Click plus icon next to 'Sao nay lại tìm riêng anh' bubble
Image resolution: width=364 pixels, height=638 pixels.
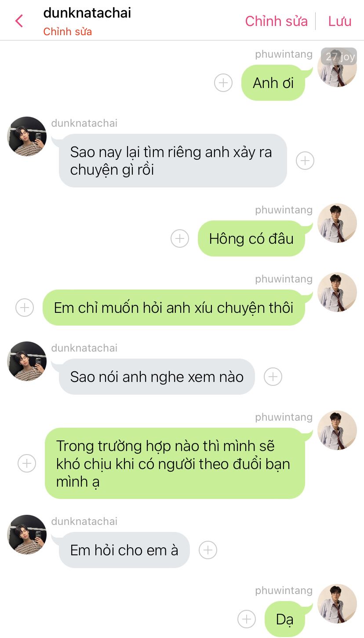(305, 161)
